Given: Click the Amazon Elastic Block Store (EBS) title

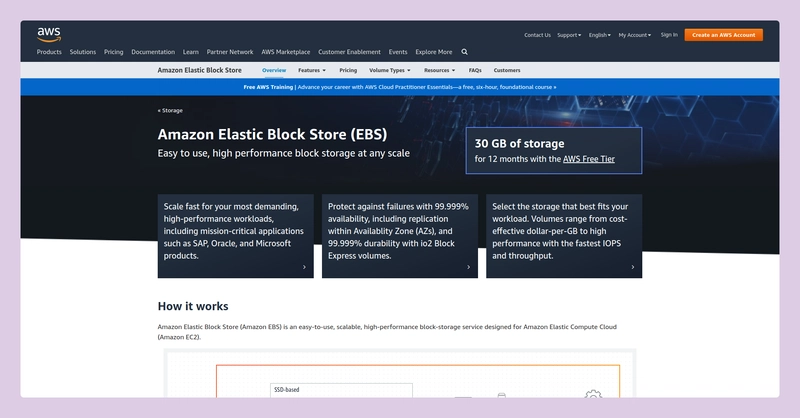Looking at the screenshot, I should click(272, 134).
